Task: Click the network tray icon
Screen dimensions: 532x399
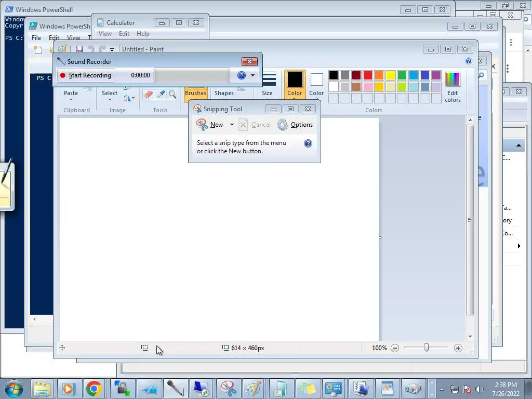Action: click(454, 389)
